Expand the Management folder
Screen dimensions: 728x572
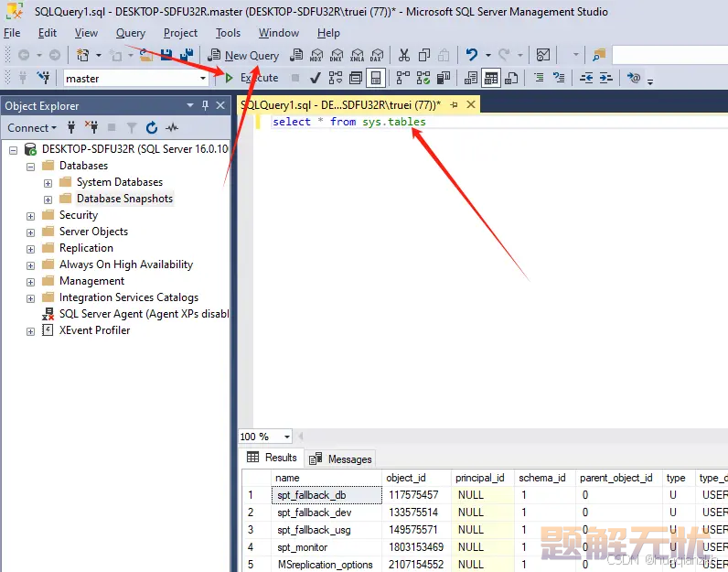point(31,282)
